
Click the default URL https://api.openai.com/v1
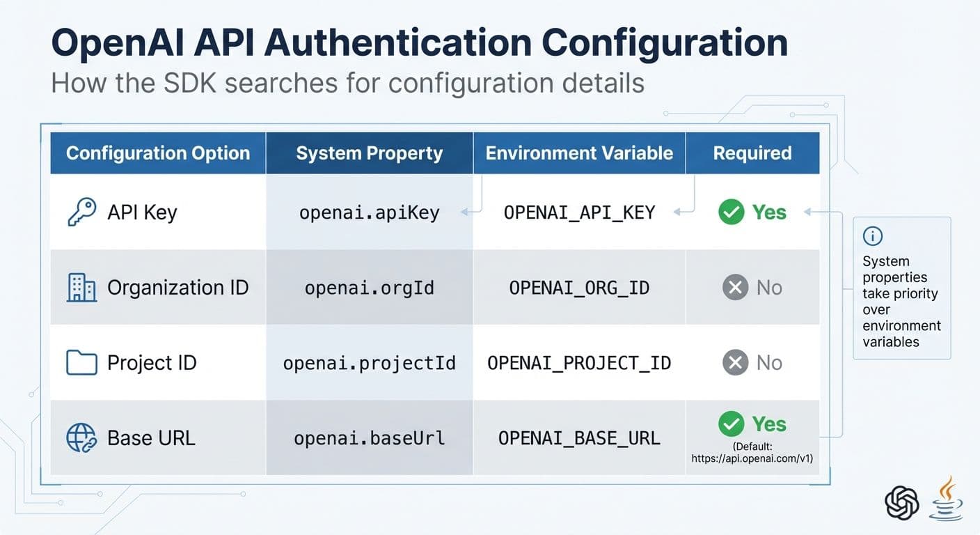pyautogui.click(x=752, y=458)
